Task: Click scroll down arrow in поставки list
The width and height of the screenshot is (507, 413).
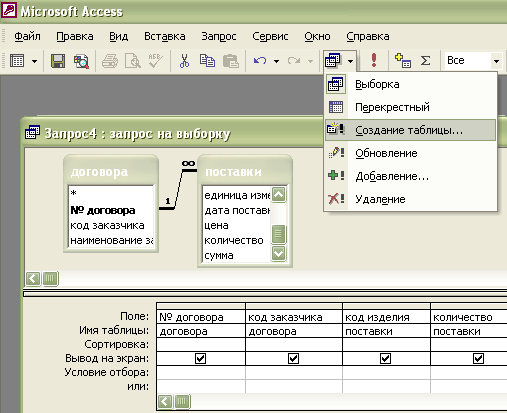Action: 278,253
